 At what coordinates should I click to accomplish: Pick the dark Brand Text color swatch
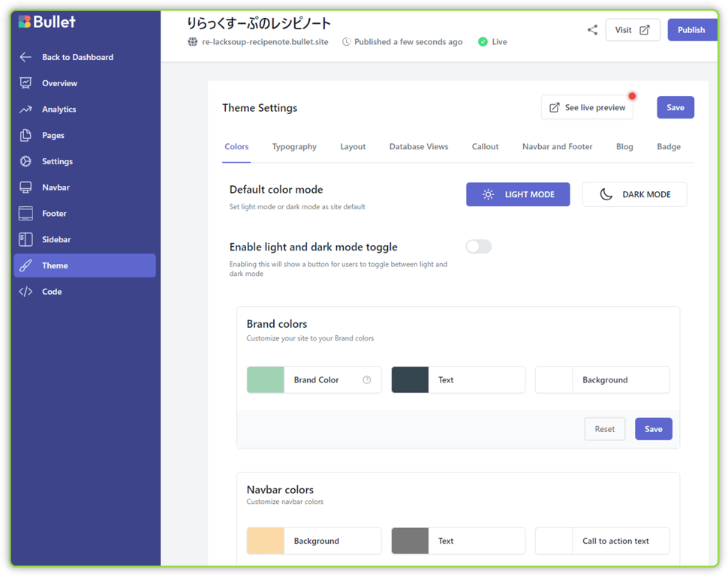pyautogui.click(x=410, y=379)
